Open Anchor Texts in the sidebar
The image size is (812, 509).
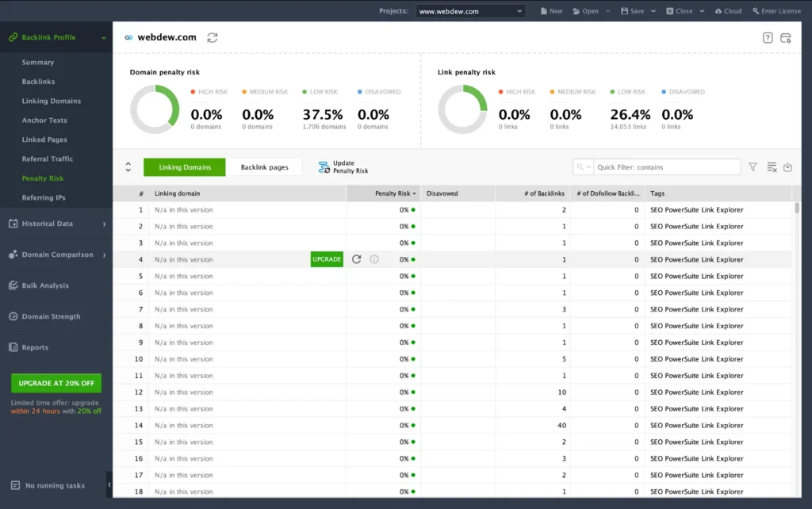pyautogui.click(x=44, y=121)
